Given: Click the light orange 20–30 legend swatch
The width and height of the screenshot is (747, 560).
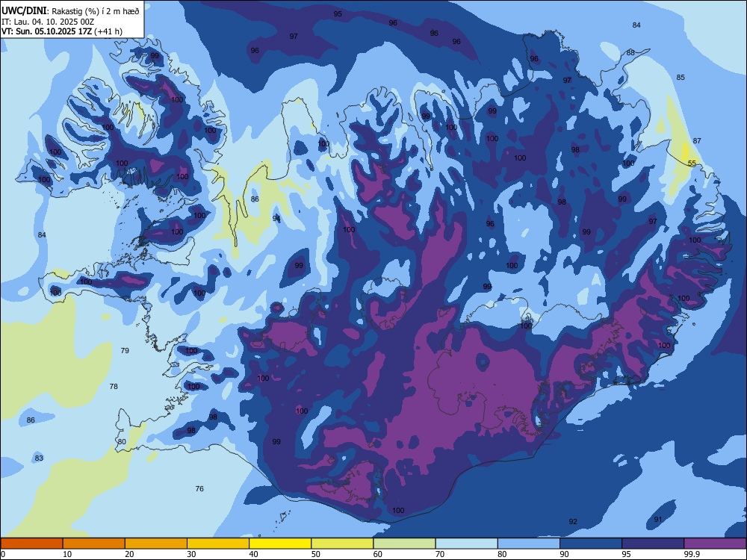Looking at the screenshot, I should pos(156,544).
